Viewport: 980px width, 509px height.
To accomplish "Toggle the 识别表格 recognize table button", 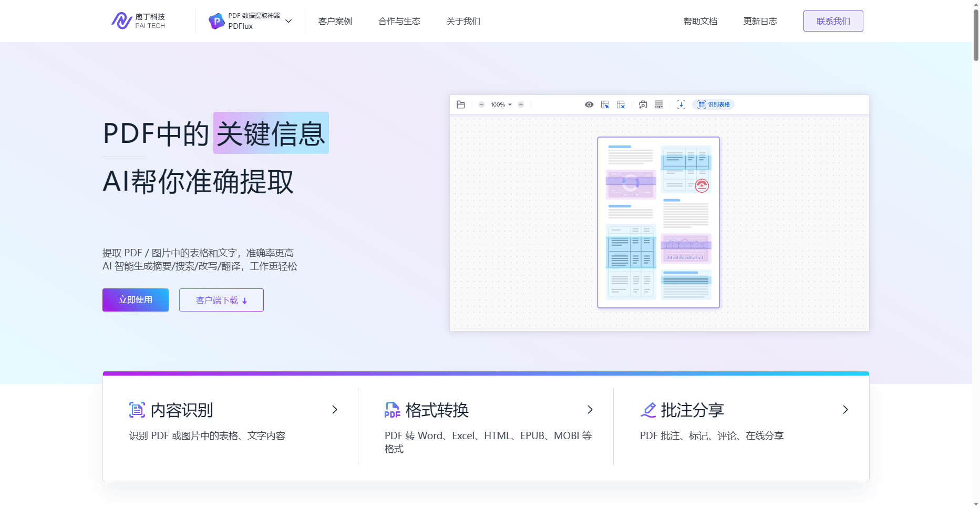I will (714, 105).
